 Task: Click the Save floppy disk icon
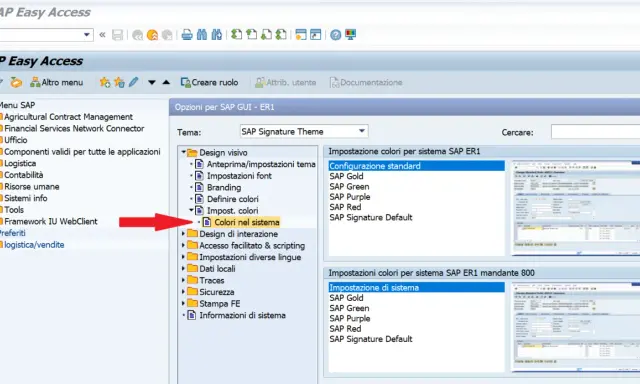pyautogui.click(x=118, y=35)
